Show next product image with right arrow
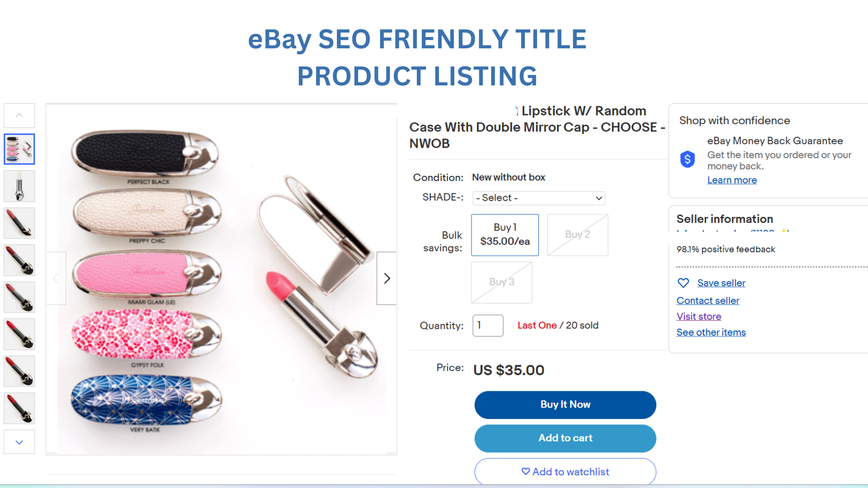This screenshot has width=868, height=488. tap(387, 278)
